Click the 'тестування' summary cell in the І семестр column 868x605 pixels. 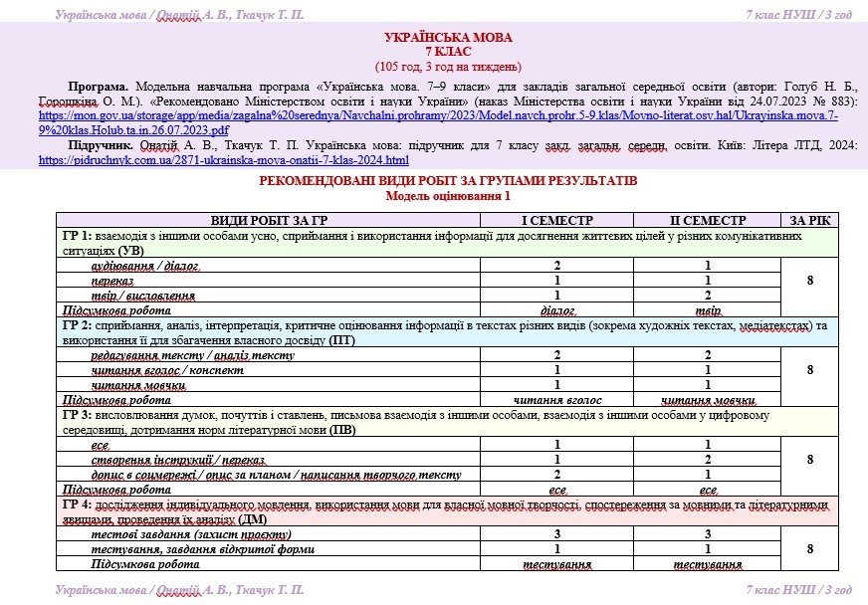point(556,564)
